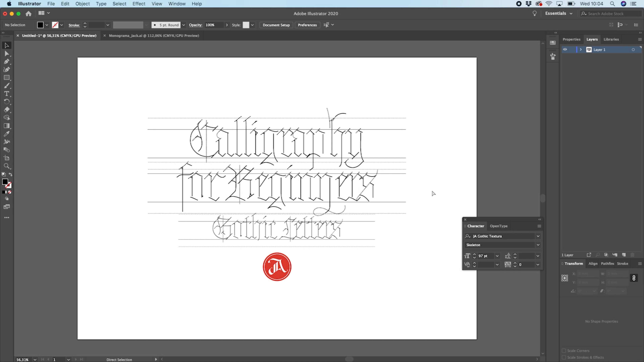Open font size 97 pt dropdown
The height and width of the screenshot is (362, 644).
click(x=497, y=256)
